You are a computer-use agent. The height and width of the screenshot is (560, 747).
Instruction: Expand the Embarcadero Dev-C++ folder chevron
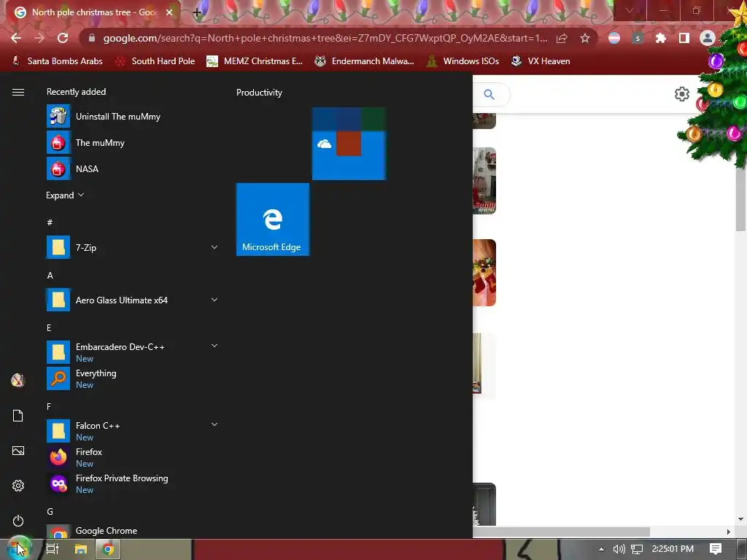(x=214, y=346)
